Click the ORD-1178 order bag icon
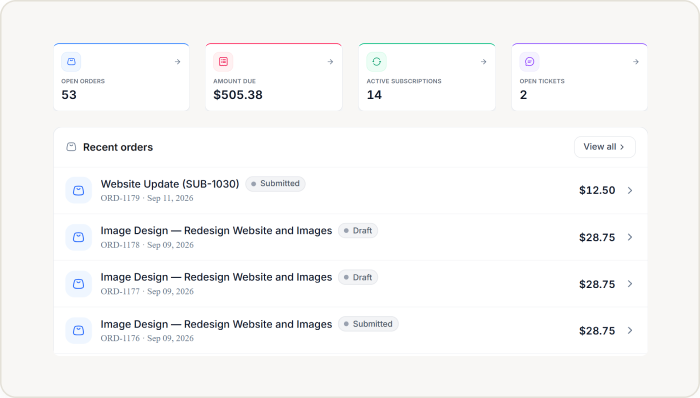 [x=79, y=237]
